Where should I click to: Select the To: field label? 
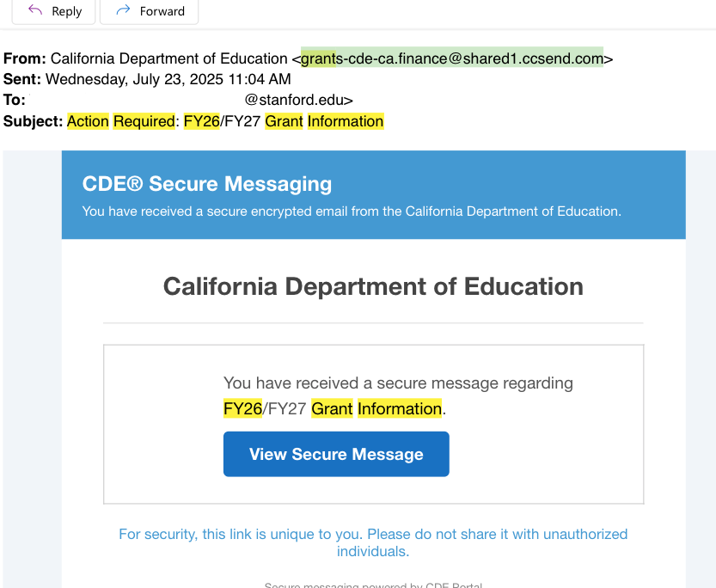click(15, 100)
